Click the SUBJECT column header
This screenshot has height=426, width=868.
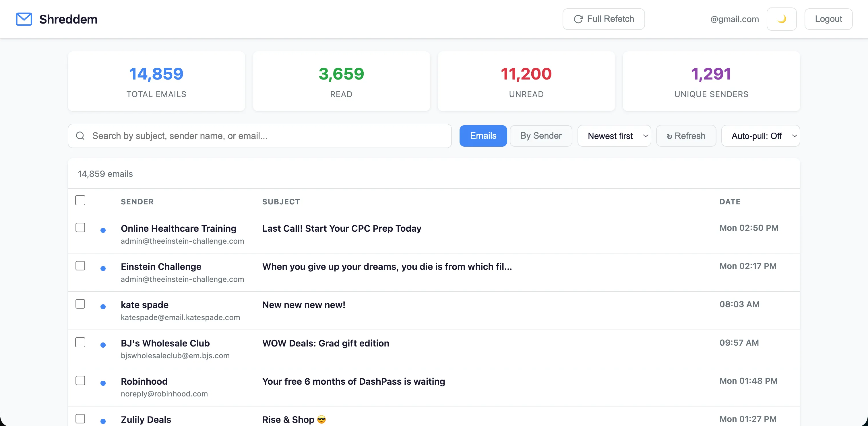tap(281, 202)
